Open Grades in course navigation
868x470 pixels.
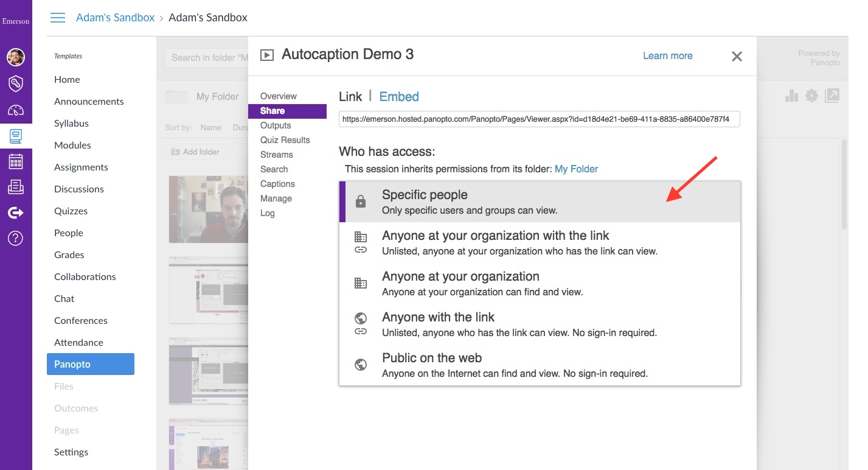[x=69, y=254]
